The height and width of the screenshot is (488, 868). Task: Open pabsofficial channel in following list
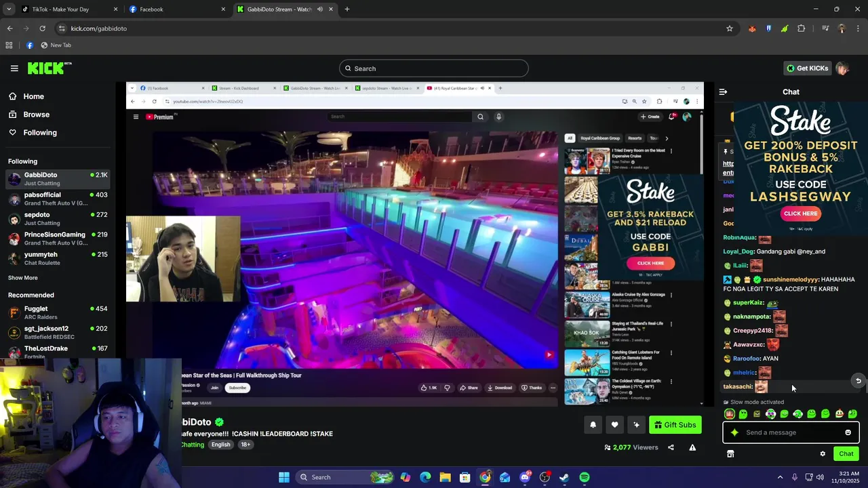(x=58, y=199)
